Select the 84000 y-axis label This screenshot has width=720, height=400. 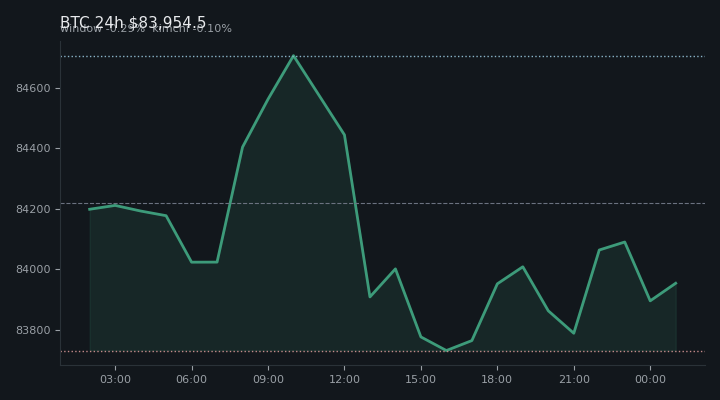click(33, 270)
